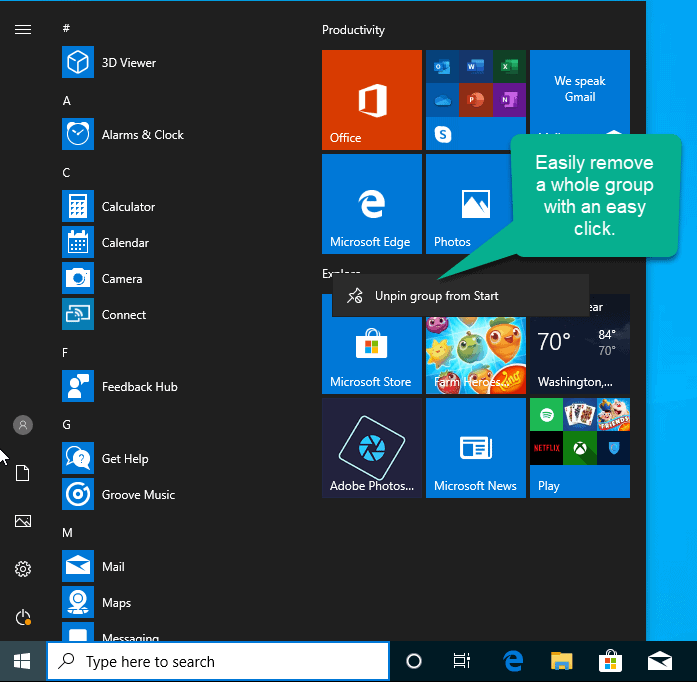
Task: Open Solitaire cards in Play folder
Action: pos(580,414)
